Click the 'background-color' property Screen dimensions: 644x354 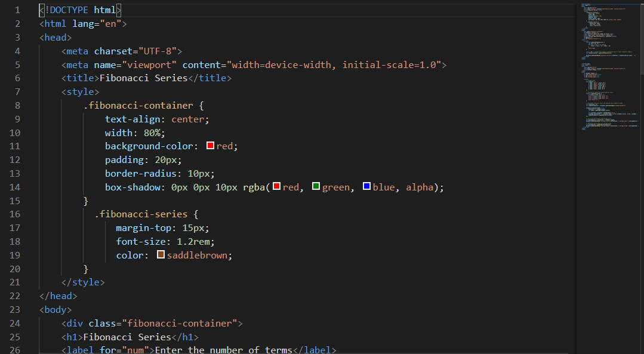click(x=149, y=146)
